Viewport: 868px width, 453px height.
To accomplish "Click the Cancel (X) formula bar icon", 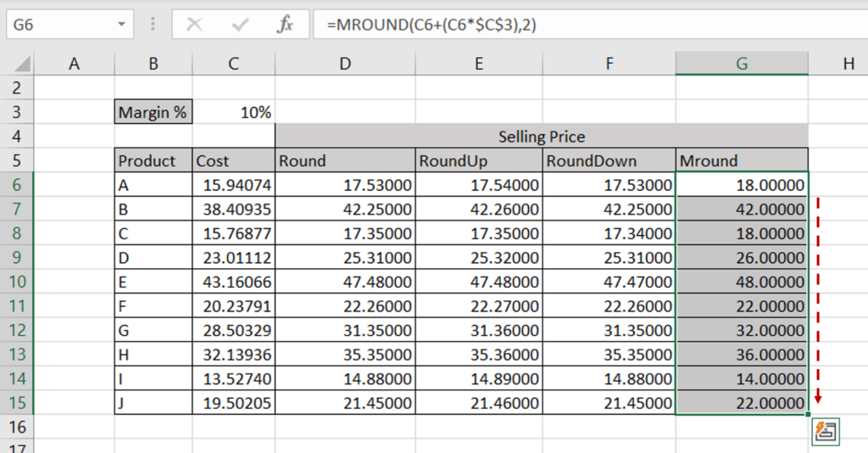I will (194, 25).
